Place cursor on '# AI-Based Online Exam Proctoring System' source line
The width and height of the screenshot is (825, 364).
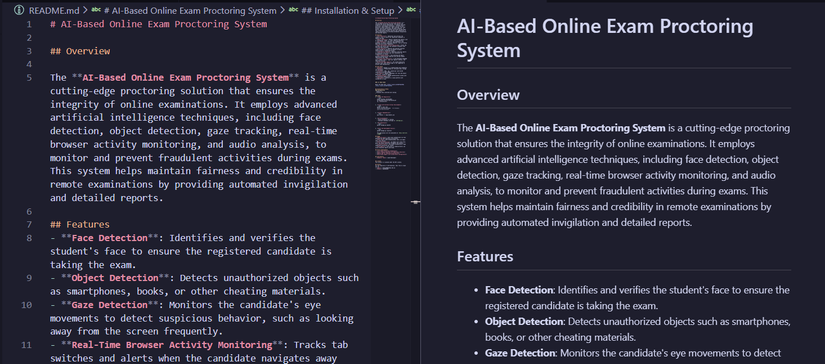[158, 24]
